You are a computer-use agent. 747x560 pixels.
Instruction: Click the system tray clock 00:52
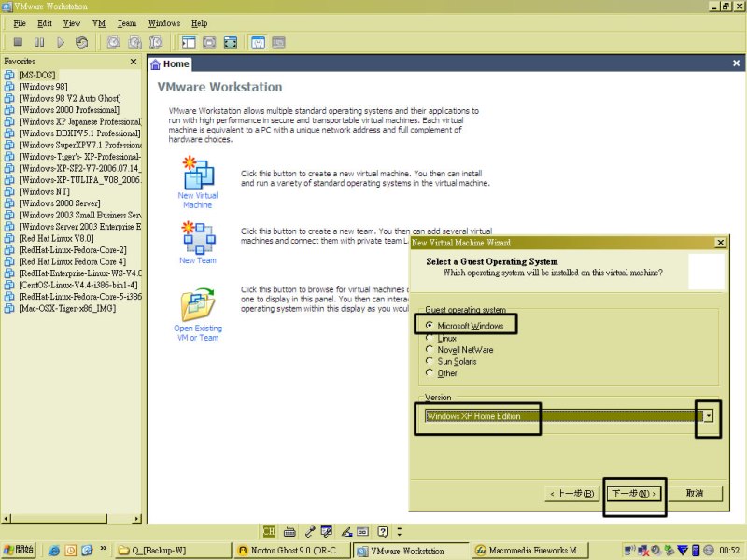coord(729,551)
